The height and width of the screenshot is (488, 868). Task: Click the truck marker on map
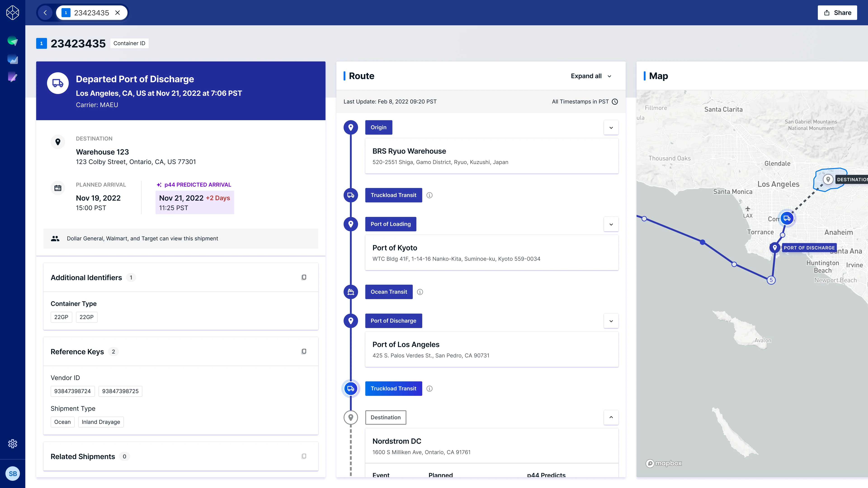pyautogui.click(x=787, y=218)
